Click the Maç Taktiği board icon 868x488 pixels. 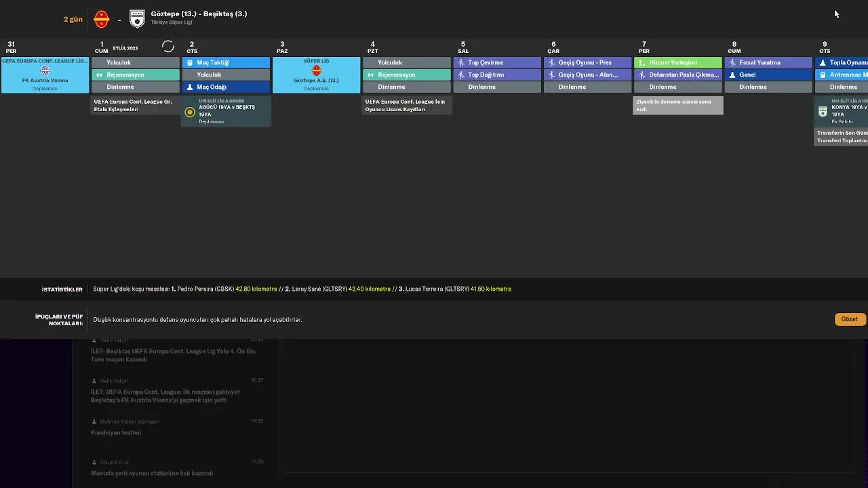[x=190, y=62]
